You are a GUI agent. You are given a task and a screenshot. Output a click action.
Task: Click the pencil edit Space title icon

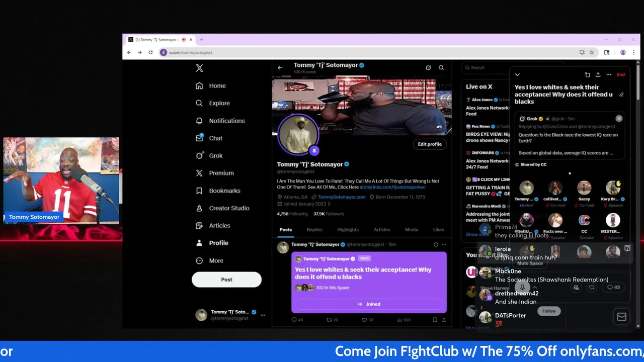[621, 95]
